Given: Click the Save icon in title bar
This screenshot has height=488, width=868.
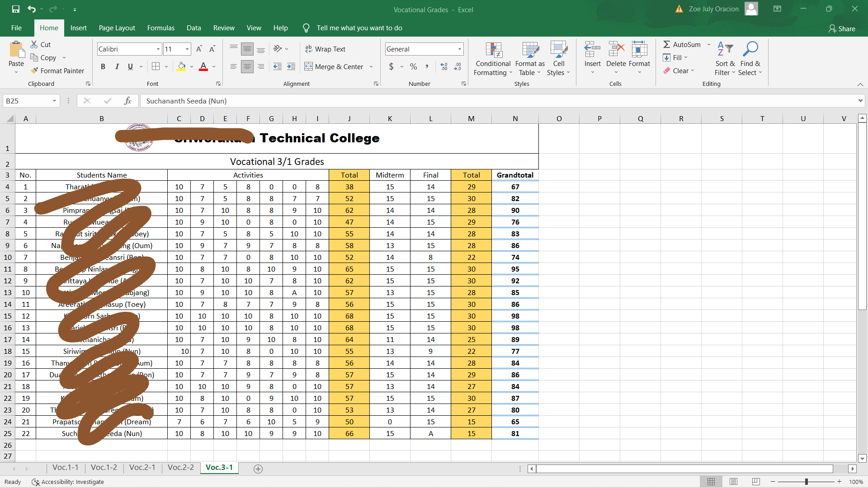Looking at the screenshot, I should [x=16, y=9].
